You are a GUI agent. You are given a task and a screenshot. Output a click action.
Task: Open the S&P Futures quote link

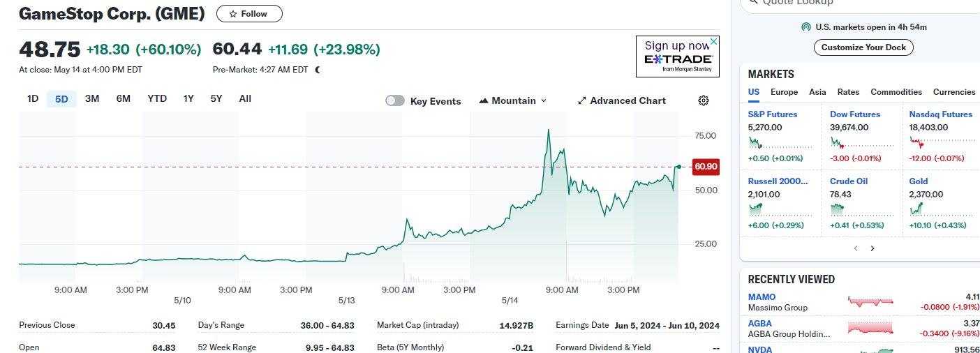(772, 114)
